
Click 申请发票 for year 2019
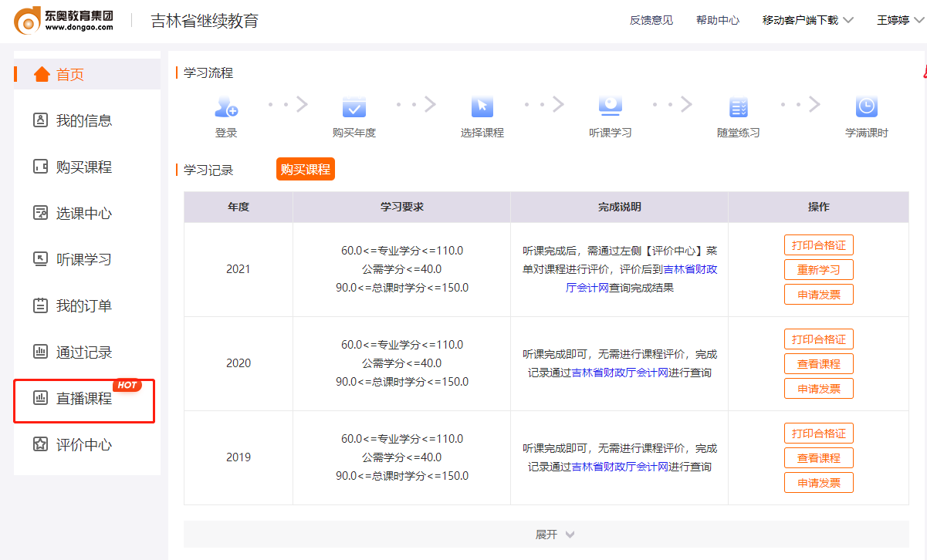click(819, 483)
